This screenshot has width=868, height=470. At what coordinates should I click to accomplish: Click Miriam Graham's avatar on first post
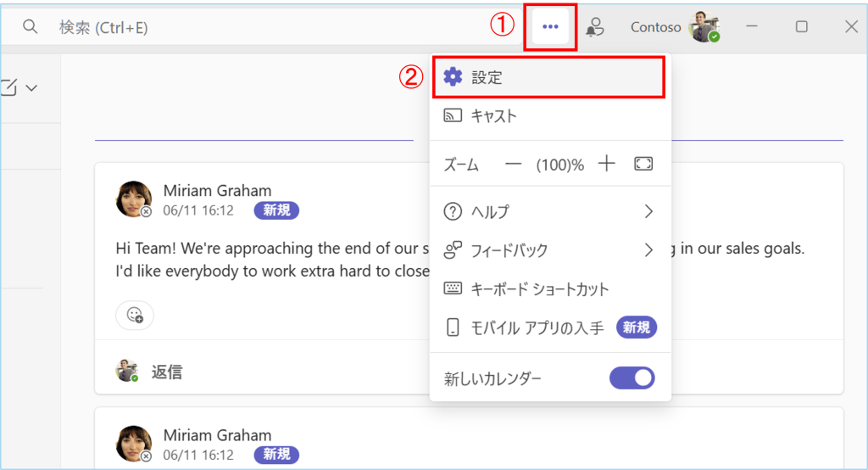tap(133, 199)
